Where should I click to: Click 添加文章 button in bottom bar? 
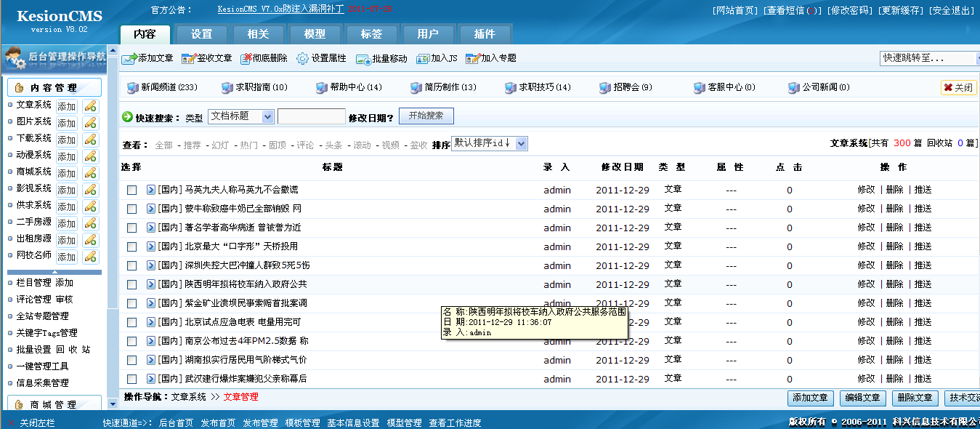(811, 398)
